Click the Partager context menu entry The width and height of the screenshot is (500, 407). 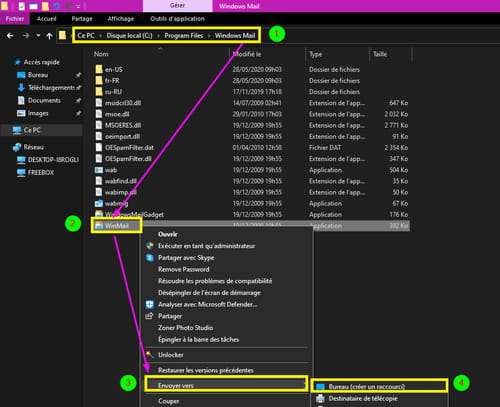(x=170, y=316)
